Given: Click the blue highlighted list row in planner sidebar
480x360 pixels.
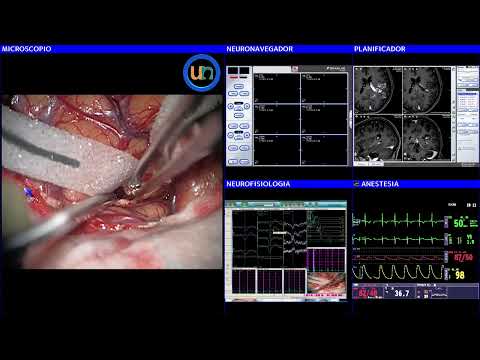Looking at the screenshot, I should pos(468,94).
